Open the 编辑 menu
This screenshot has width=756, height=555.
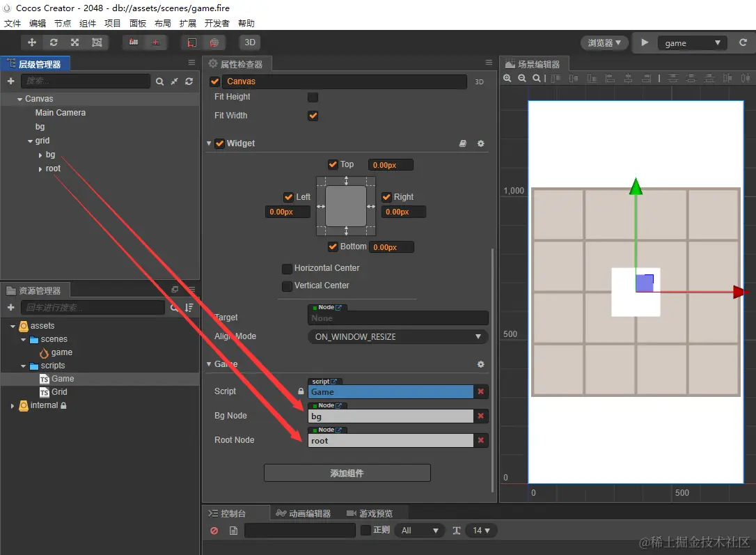[x=38, y=23]
